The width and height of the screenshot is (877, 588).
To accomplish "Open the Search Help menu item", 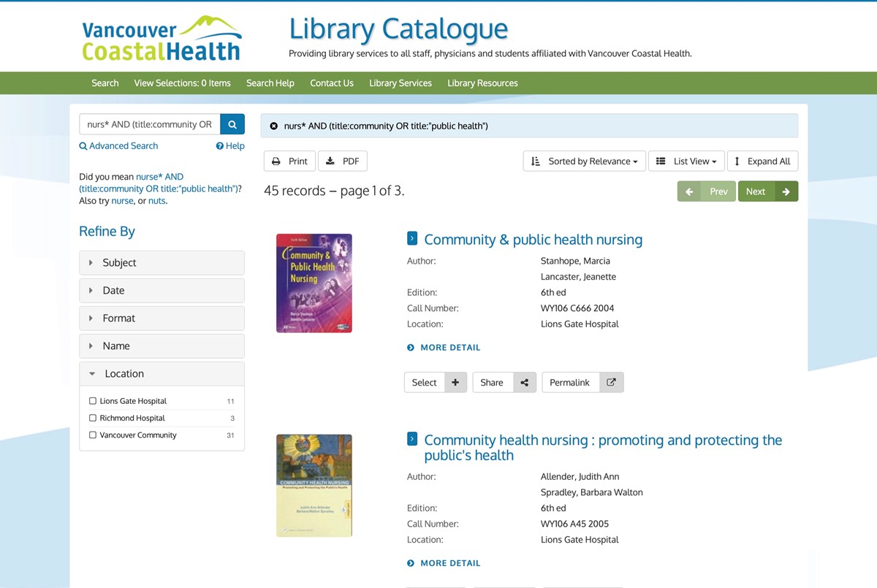I will 270,83.
